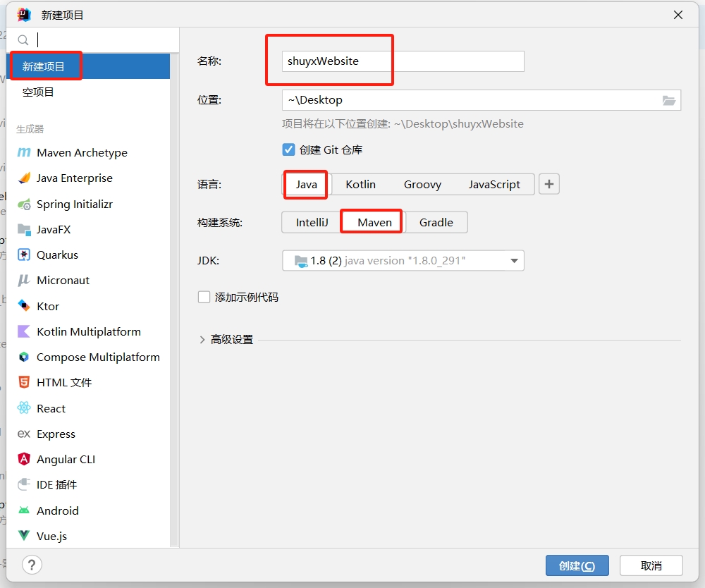The height and width of the screenshot is (588, 705).
Task: Choose Gradle build system
Action: (436, 223)
